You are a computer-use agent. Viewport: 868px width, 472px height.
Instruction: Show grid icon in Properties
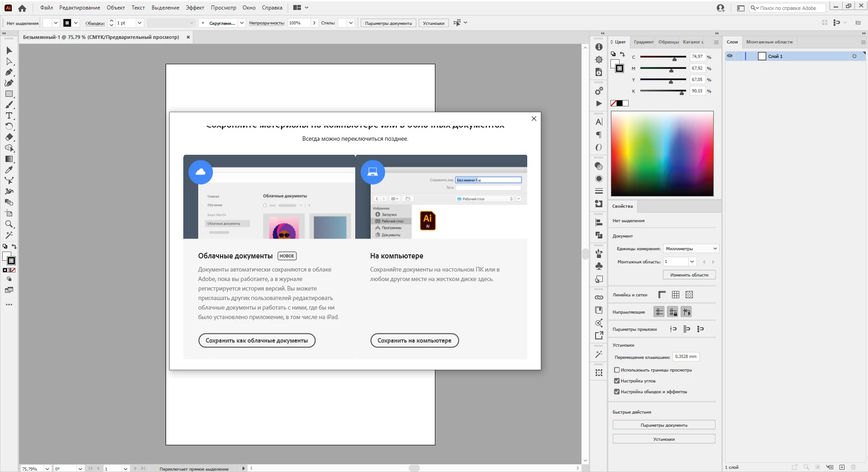click(x=676, y=295)
